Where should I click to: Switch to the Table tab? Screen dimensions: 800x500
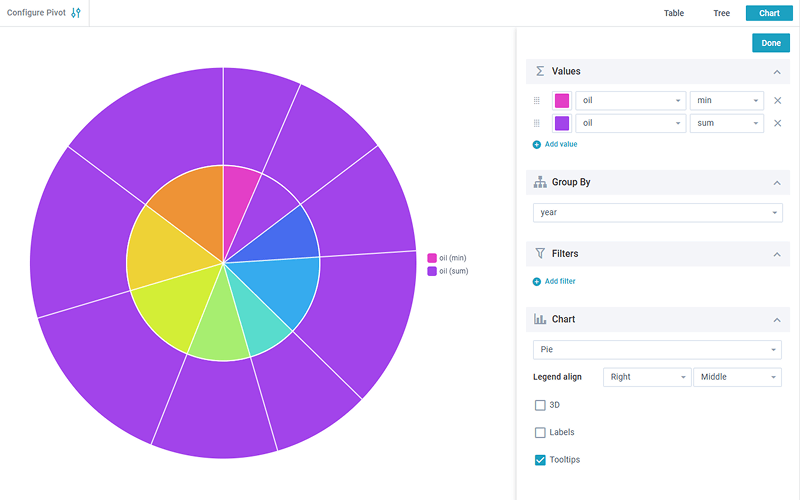coord(673,13)
